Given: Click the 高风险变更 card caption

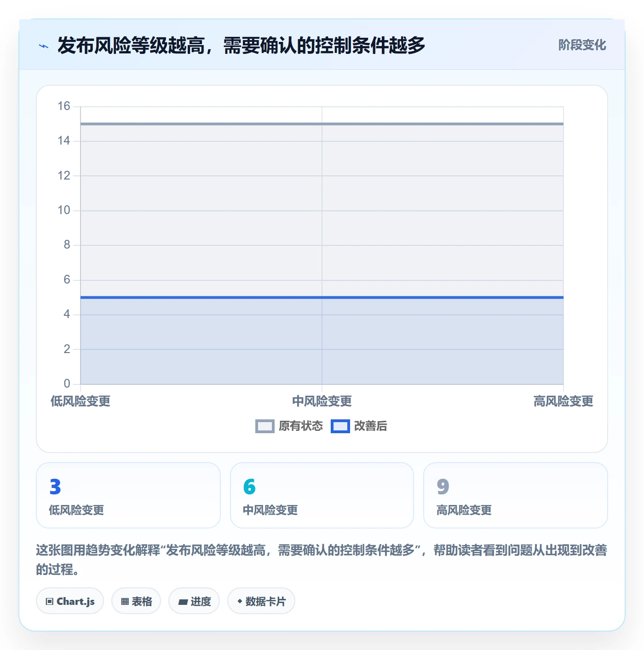Looking at the screenshot, I should (x=464, y=510).
